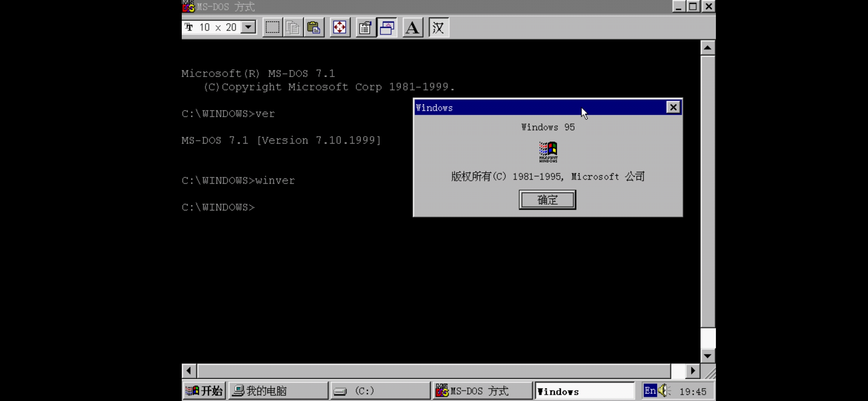Switch to 我的电脑 taskbar window
Screen dimensions: 868x401
278,391
